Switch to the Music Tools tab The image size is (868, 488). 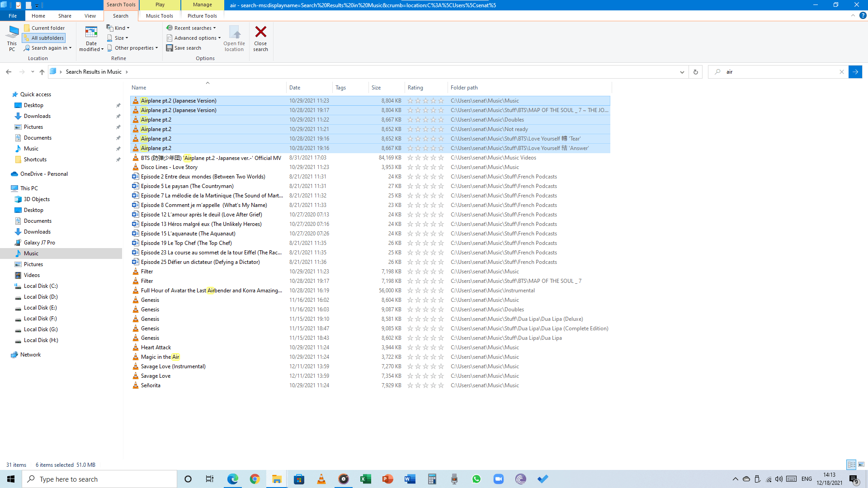click(160, 16)
